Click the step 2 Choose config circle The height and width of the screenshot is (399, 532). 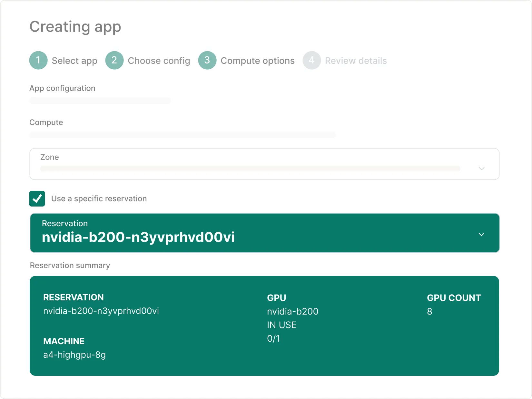click(x=114, y=60)
